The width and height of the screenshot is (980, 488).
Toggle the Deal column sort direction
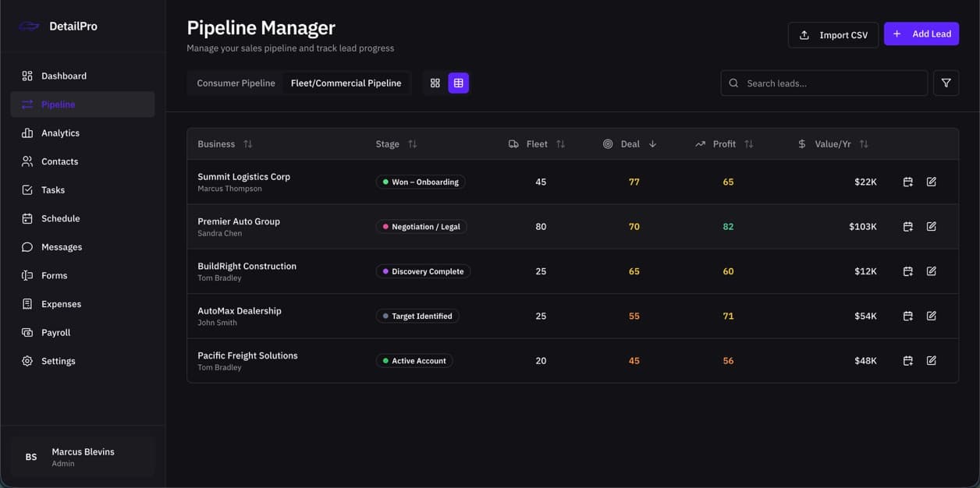[x=652, y=143]
